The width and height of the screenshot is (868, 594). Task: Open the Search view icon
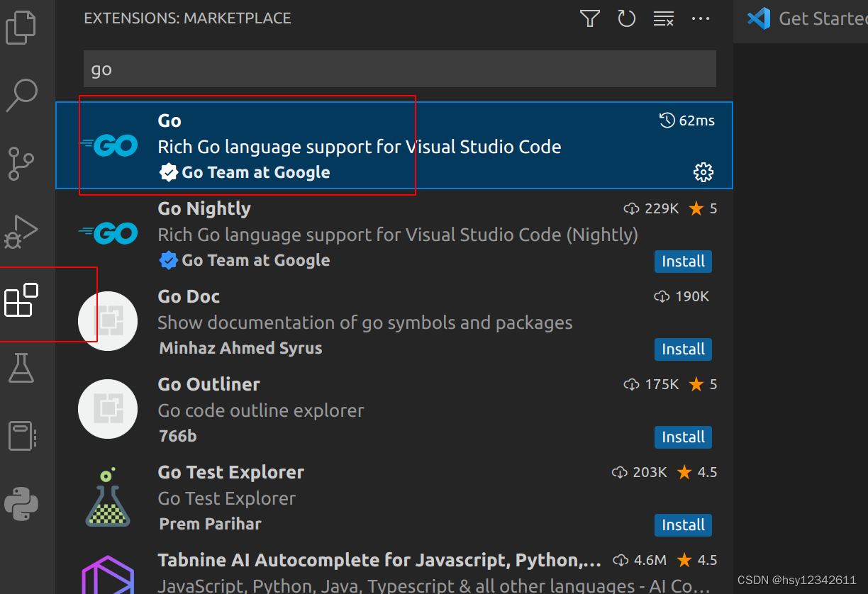click(x=21, y=94)
